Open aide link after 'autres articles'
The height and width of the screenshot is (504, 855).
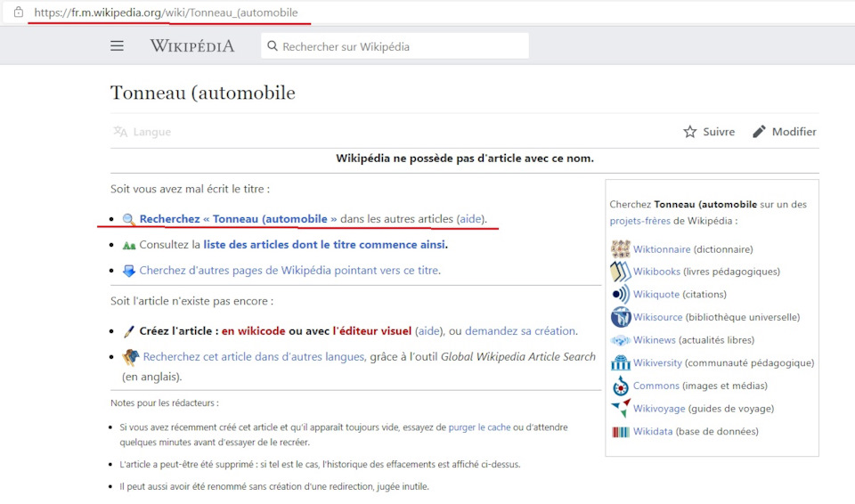470,219
